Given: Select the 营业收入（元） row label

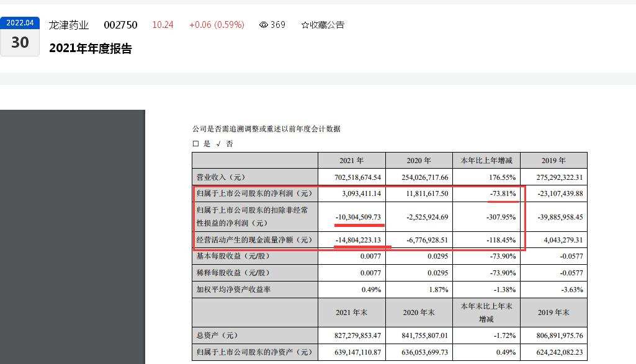Looking at the screenshot, I should click(221, 177).
